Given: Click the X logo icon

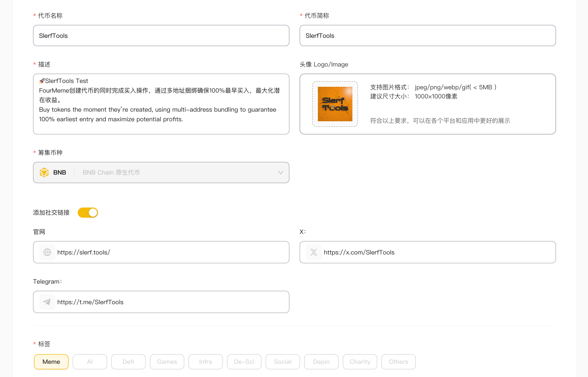Looking at the screenshot, I should (x=314, y=252).
